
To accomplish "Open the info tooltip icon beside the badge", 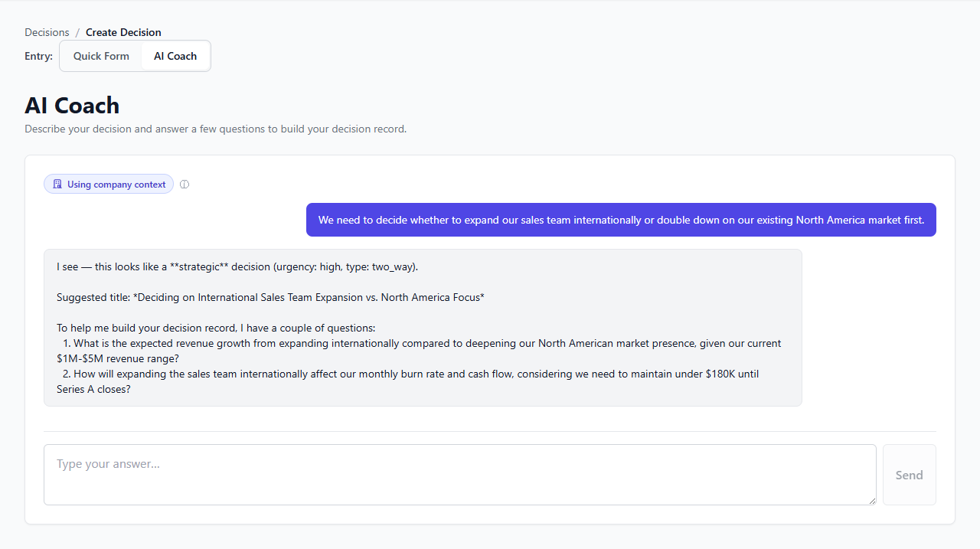I will 184,184.
